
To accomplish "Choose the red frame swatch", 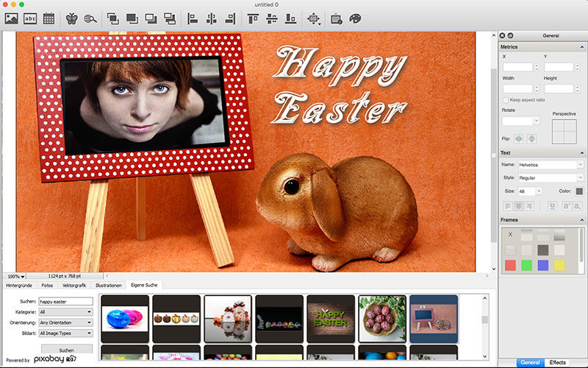I will (x=510, y=266).
